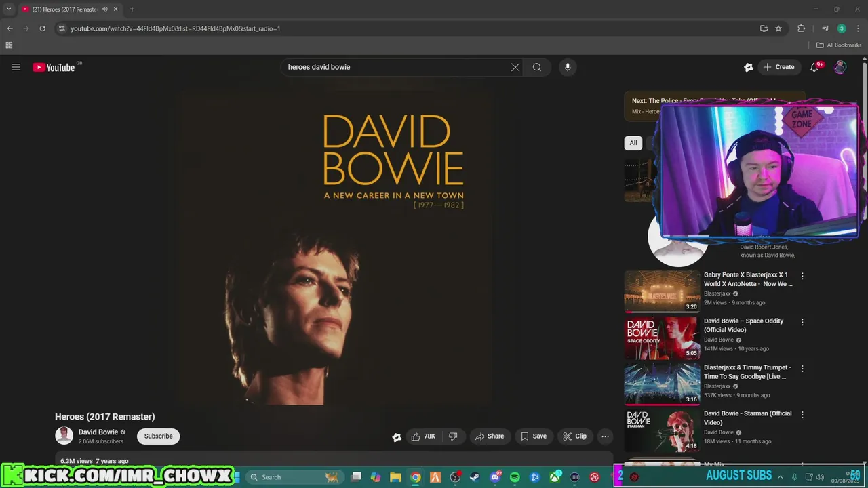The image size is (868, 488).
Task: Go to the YouTube home logo
Action: [x=54, y=67]
